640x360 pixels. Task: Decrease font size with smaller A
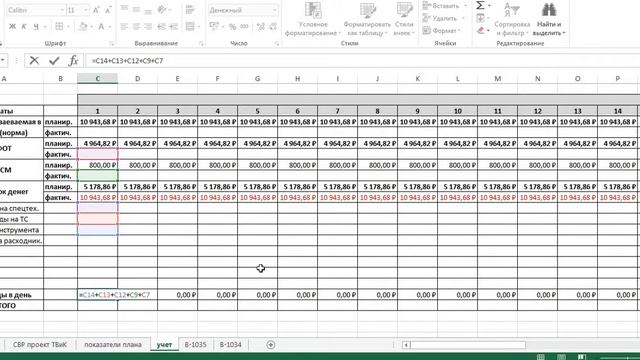pos(108,10)
